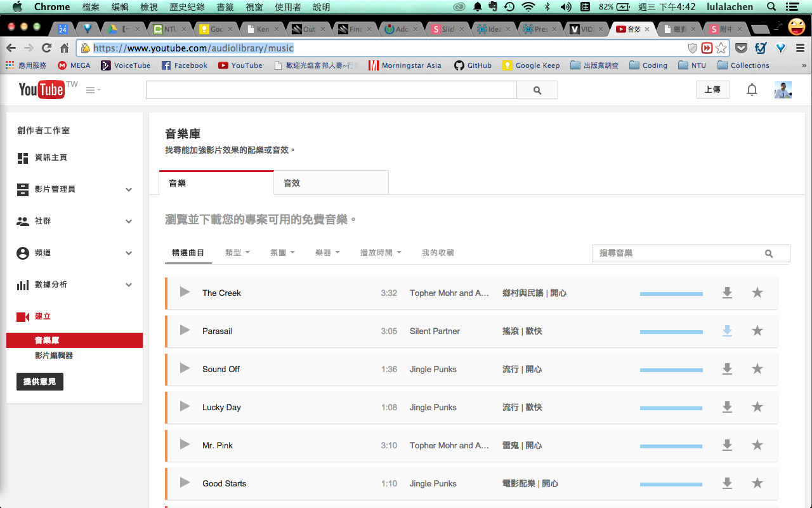Open Spotlight search in menu bar
Screen dimensions: 812x508
coord(771,7)
